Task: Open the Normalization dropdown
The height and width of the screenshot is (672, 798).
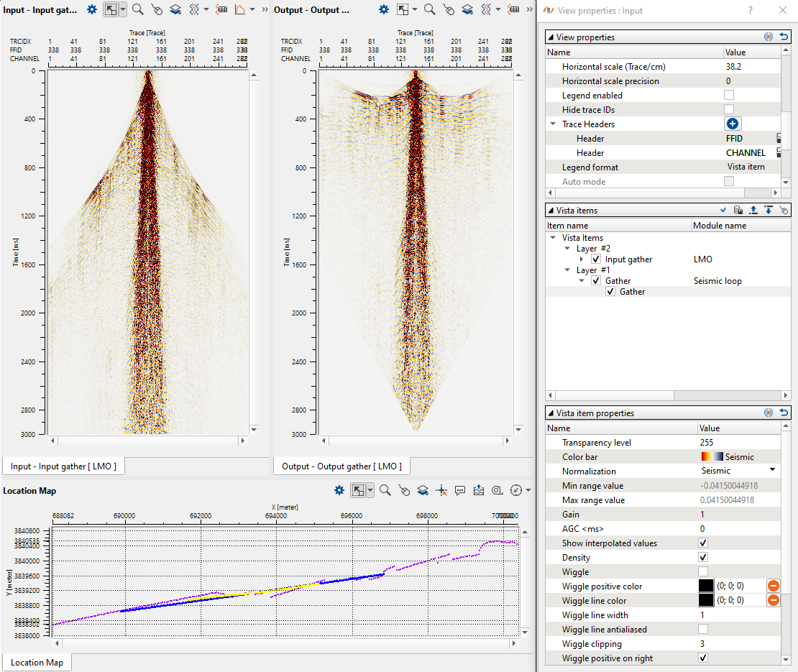Action: (773, 471)
